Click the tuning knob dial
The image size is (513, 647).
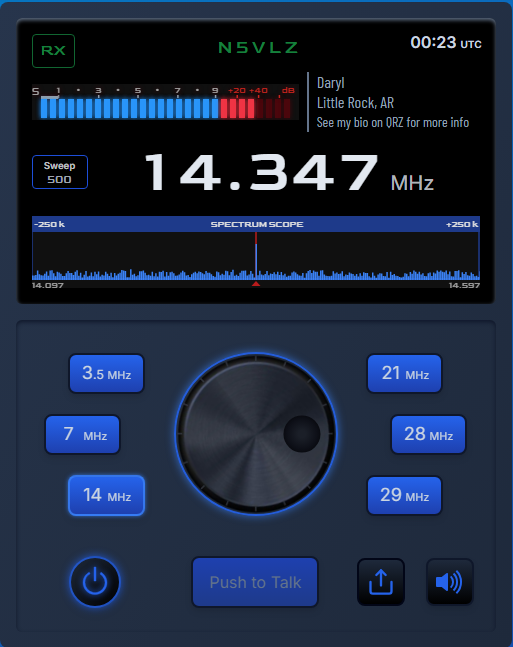tap(256, 434)
